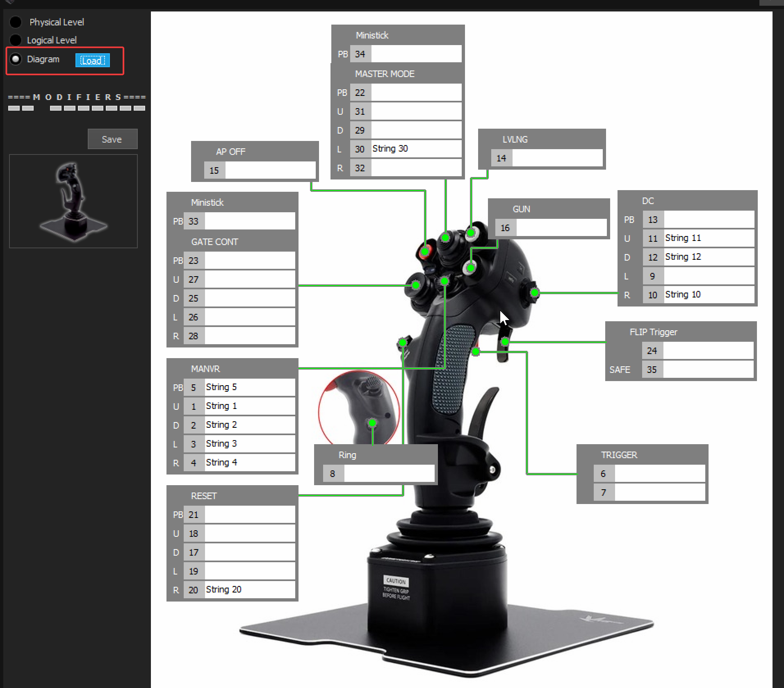Click the RESET U 18 field
The width and height of the screenshot is (784, 688).
pyautogui.click(x=250, y=533)
